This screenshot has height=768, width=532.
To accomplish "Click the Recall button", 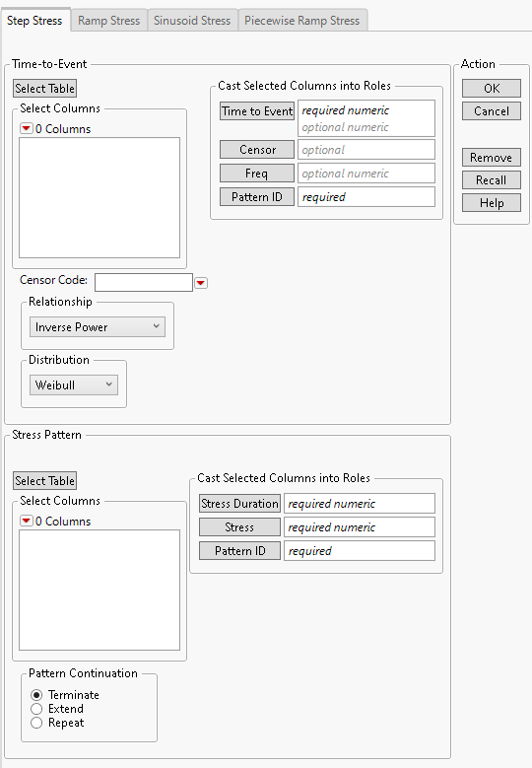I will 492,180.
